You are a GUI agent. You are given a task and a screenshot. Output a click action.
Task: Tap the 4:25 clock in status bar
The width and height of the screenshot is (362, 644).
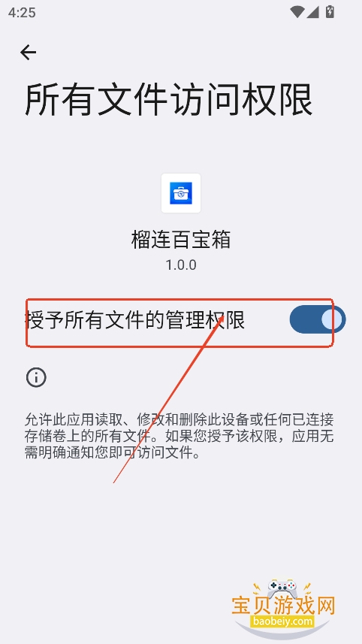tap(22, 13)
